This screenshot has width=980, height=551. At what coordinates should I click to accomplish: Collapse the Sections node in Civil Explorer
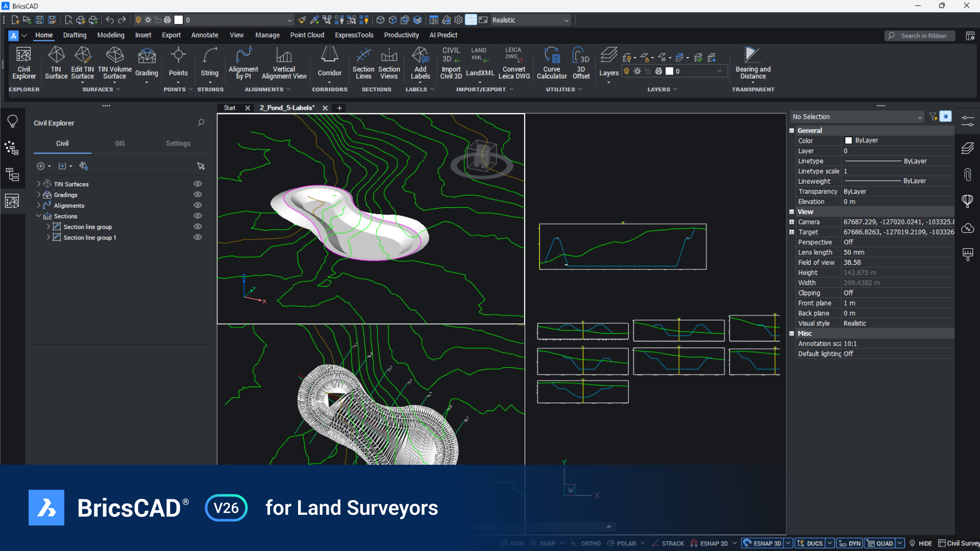click(x=38, y=216)
